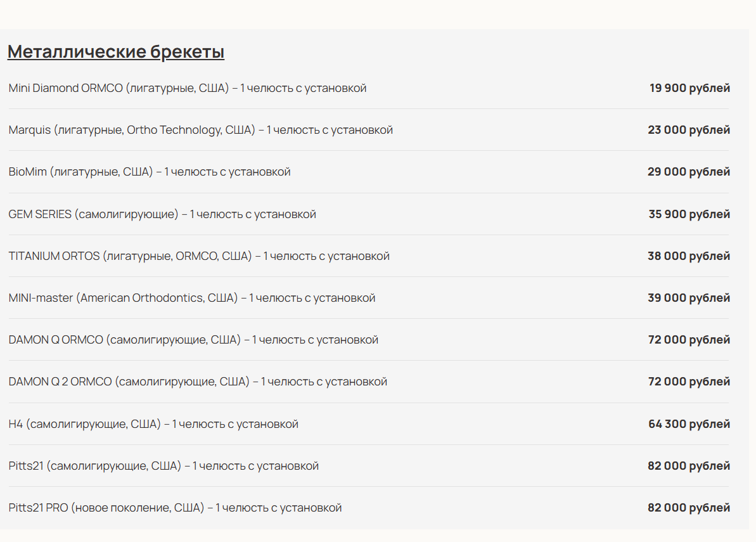Image resolution: width=756 pixels, height=542 pixels.
Task: Click the Pitts21 самолигирующие item
Action: [x=163, y=466]
